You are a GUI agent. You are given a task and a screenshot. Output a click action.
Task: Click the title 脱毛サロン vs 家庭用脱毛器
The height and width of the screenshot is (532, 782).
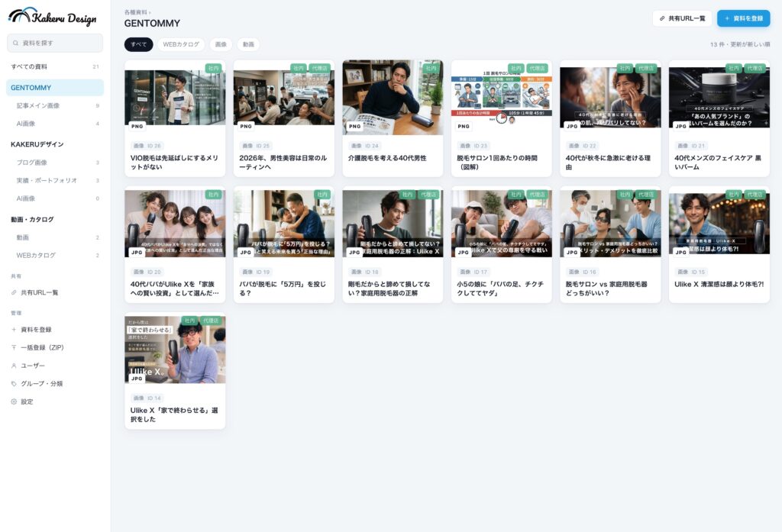(x=606, y=289)
